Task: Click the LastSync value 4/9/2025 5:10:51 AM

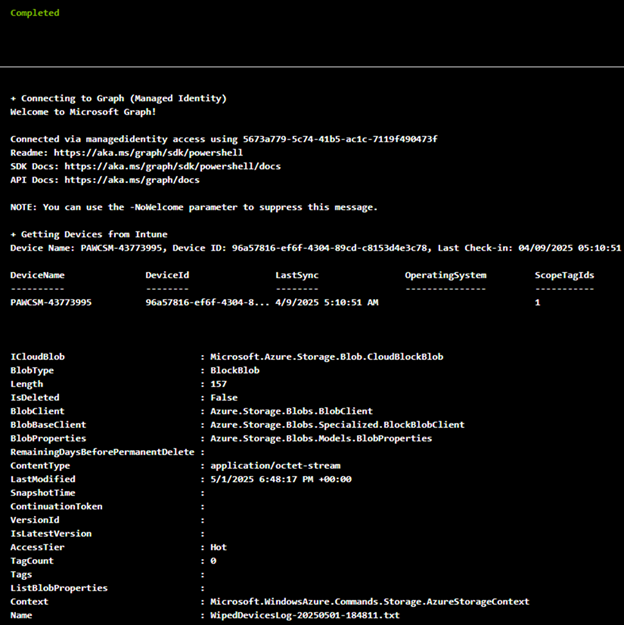Action: (x=327, y=302)
